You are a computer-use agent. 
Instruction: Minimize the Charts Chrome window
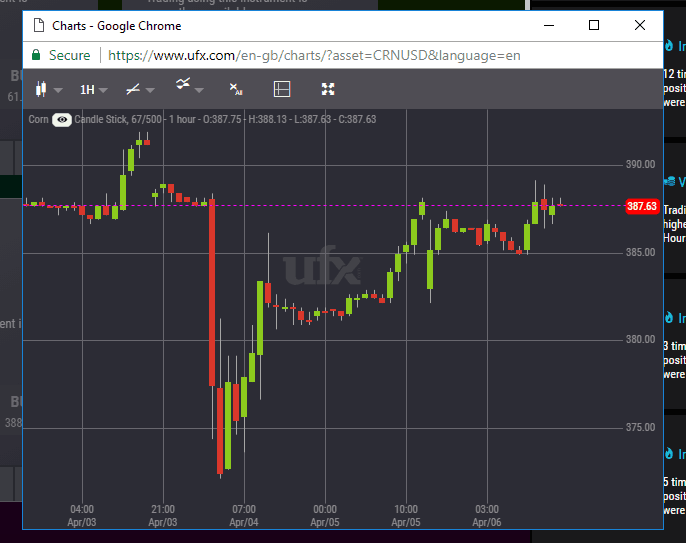[x=549, y=25]
